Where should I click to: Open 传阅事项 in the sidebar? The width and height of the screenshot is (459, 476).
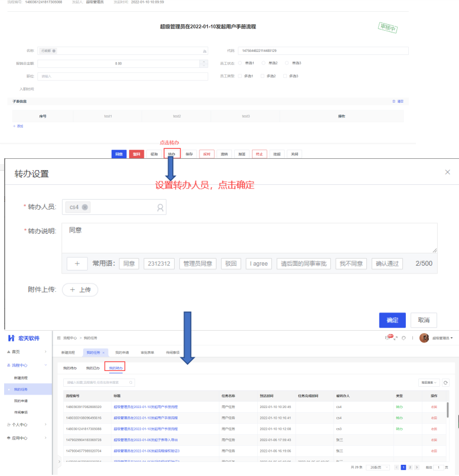(21, 412)
